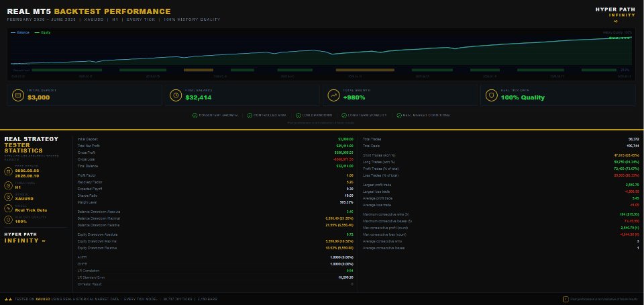Click the Total Net Profit row label
Viewport: 644px width, 305px height.
[x=89, y=146]
